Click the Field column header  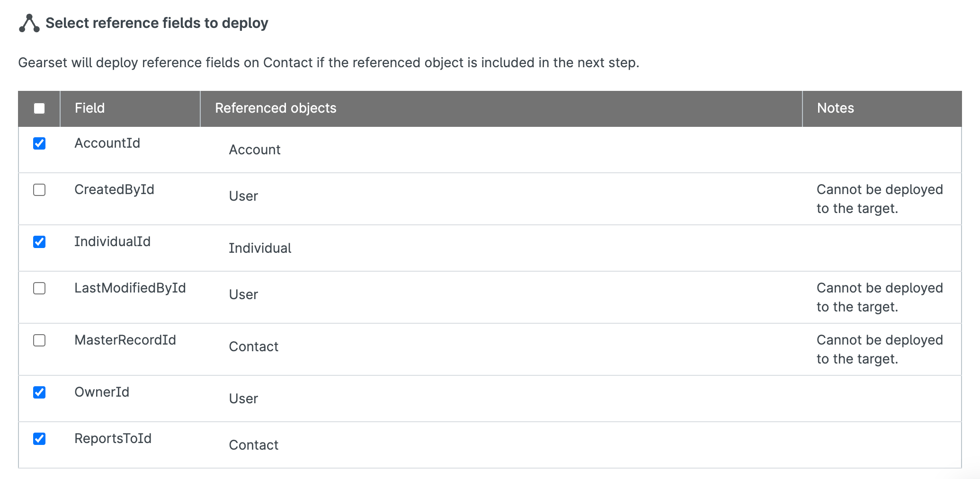click(89, 108)
